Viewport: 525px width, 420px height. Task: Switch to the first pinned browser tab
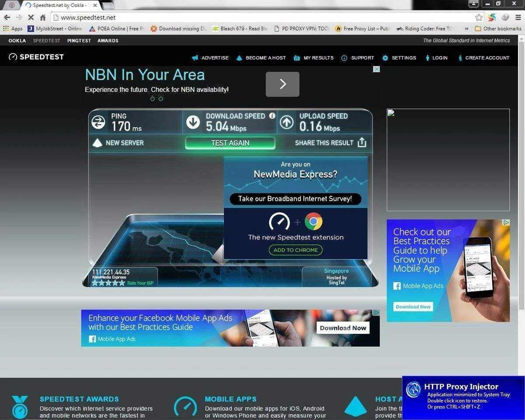[x=12, y=5]
